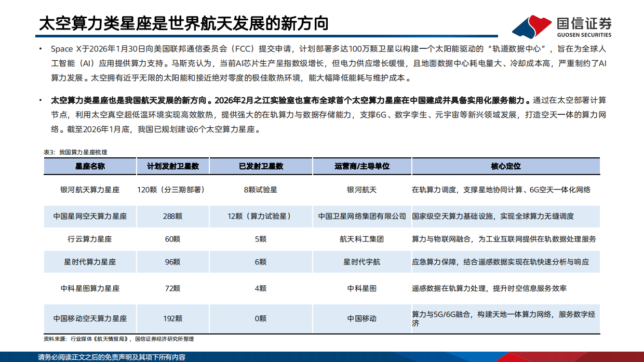Click the 计划发射卫星数 column header
This screenshot has height=362, width=644.
point(172,167)
